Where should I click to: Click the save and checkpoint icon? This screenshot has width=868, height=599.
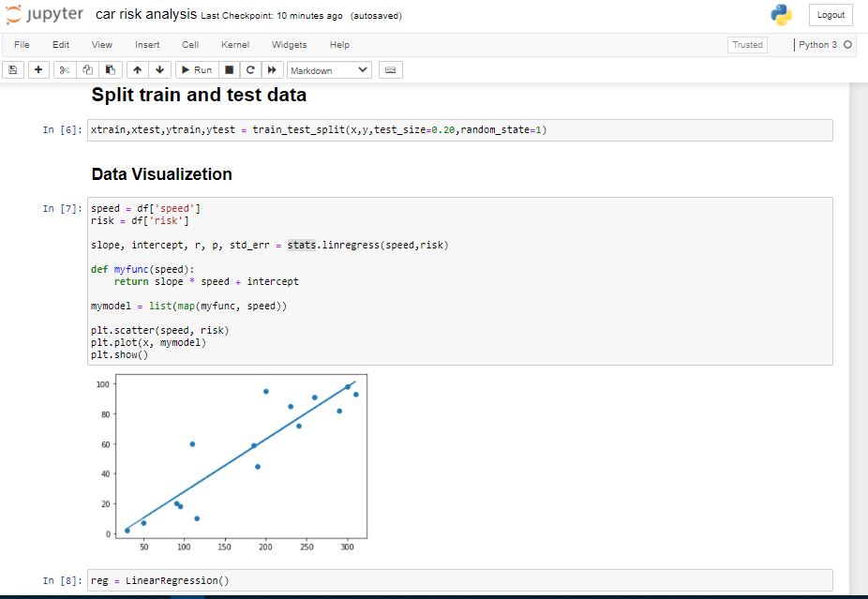pyautogui.click(x=13, y=69)
